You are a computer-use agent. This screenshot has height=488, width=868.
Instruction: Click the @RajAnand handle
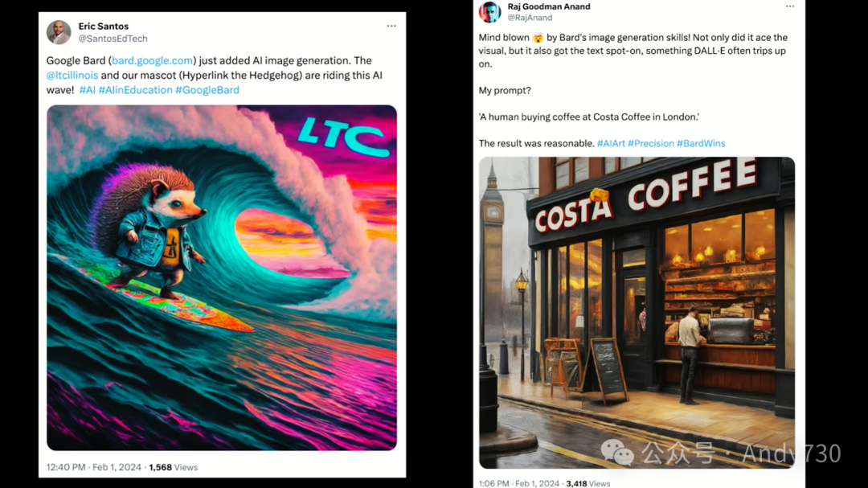pos(530,18)
